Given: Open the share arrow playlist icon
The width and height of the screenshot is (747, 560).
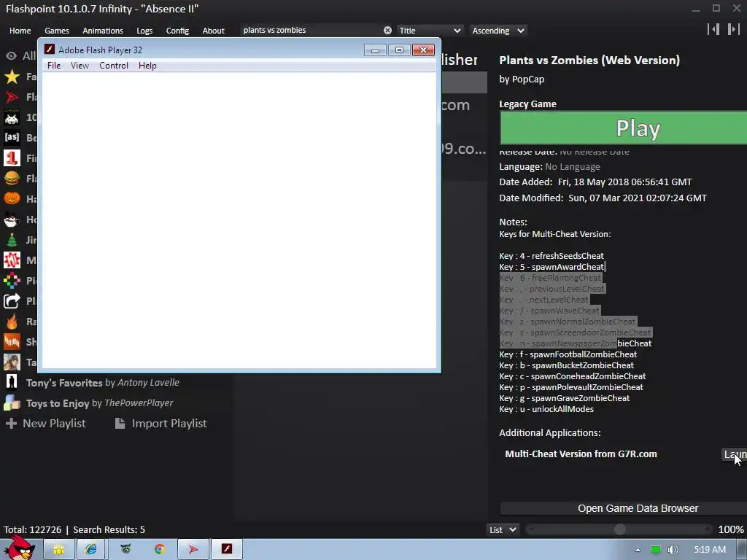Looking at the screenshot, I should [12, 301].
